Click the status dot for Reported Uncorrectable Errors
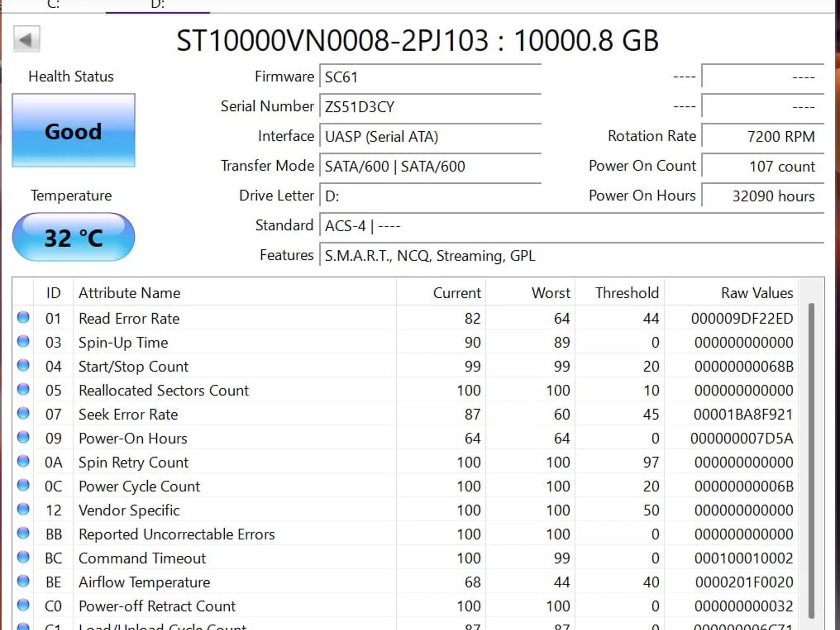 pos(23,533)
